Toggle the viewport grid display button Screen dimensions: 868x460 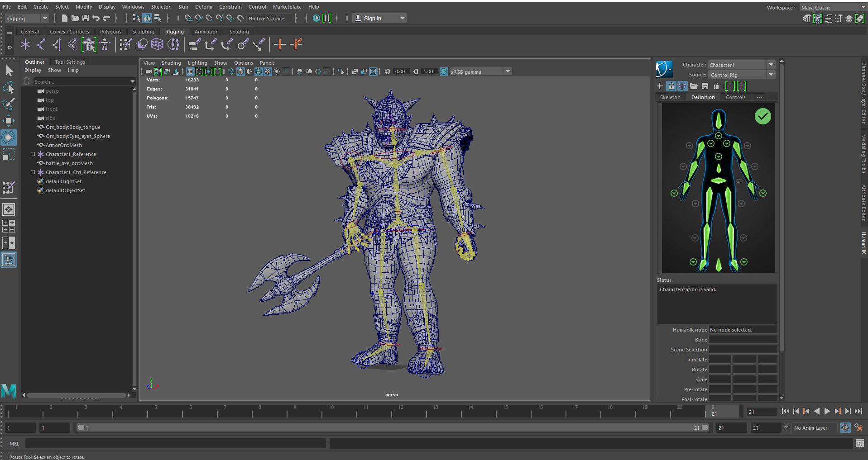(190, 71)
